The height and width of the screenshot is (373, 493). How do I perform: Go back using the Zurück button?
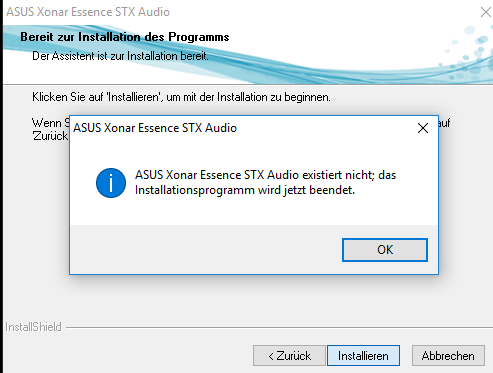289,356
